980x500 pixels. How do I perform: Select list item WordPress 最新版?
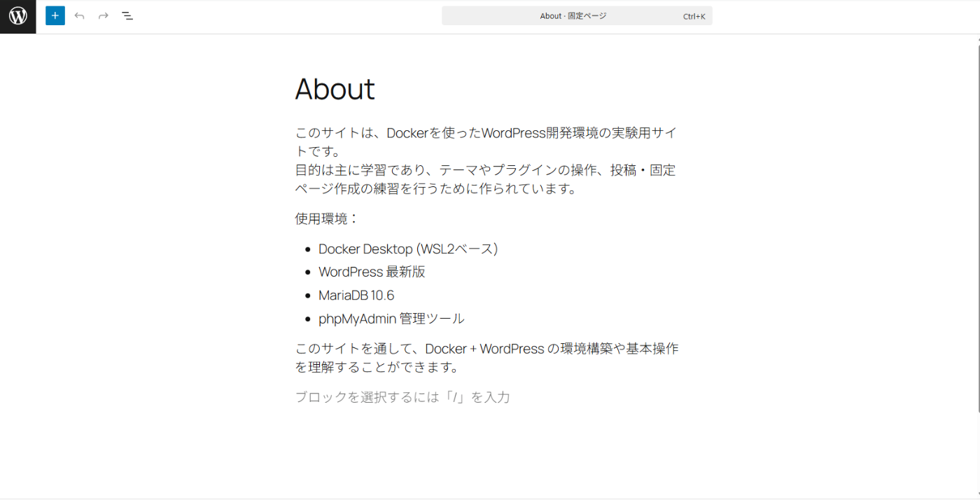(x=372, y=272)
